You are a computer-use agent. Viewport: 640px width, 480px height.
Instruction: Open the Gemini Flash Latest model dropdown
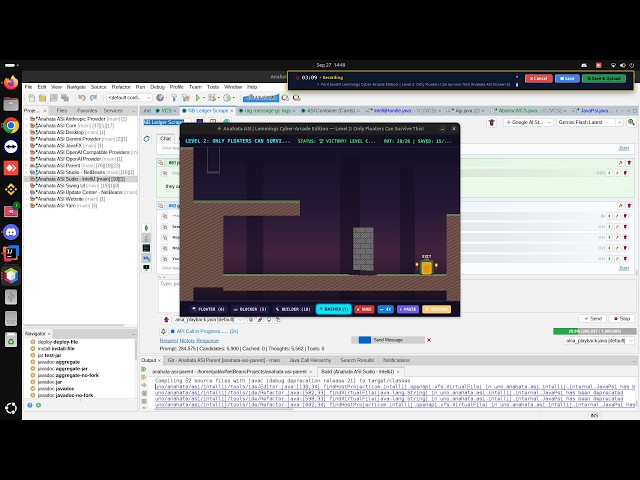point(590,122)
